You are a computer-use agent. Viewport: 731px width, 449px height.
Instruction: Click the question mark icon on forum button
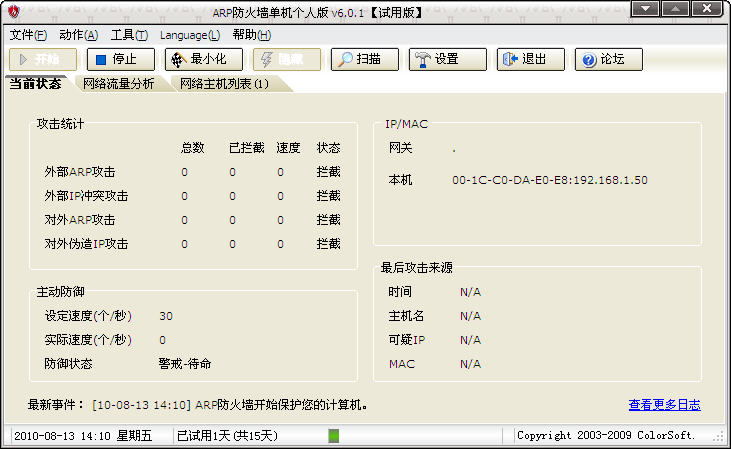(589, 60)
